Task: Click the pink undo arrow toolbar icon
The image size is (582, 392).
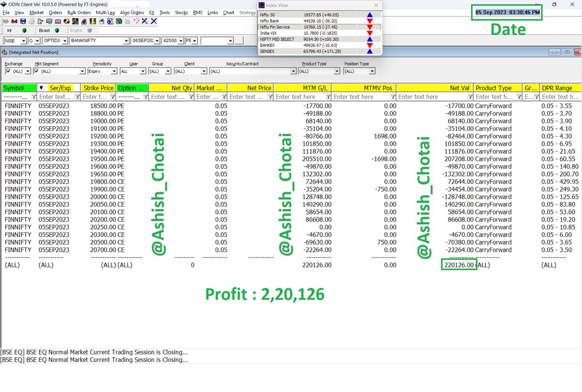Action: [136, 21]
